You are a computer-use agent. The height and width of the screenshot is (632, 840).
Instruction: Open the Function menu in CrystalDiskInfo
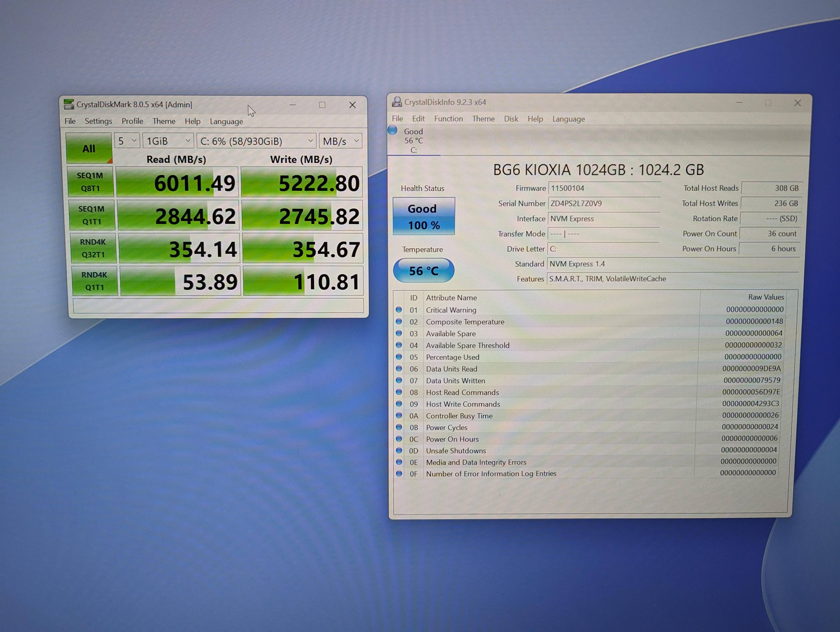point(448,119)
